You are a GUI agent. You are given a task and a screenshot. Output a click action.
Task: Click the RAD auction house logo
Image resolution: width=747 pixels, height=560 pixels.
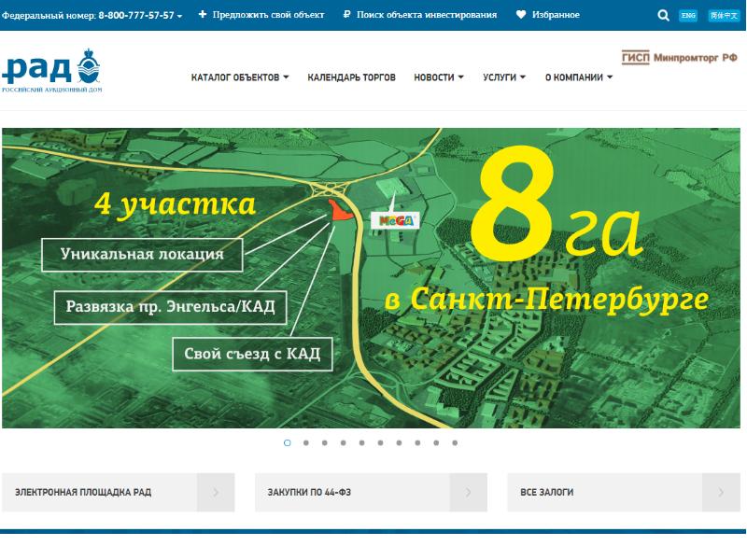[x=51, y=69]
